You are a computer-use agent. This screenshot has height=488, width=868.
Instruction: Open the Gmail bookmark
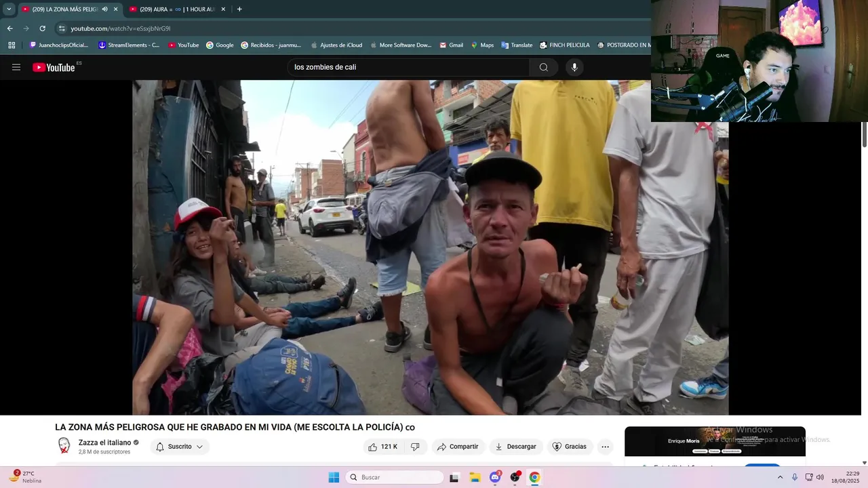[x=452, y=45]
